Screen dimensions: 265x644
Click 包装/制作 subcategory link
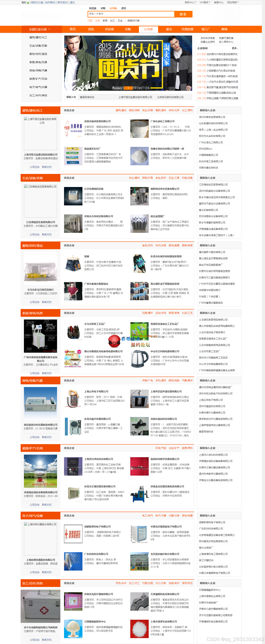pos(174,583)
